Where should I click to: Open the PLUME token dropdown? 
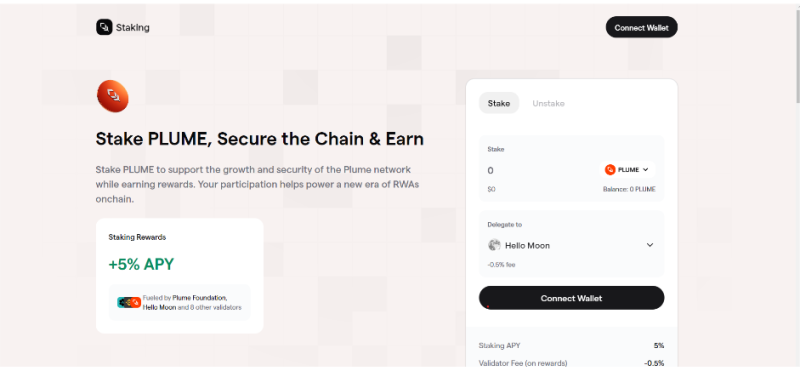pos(627,170)
